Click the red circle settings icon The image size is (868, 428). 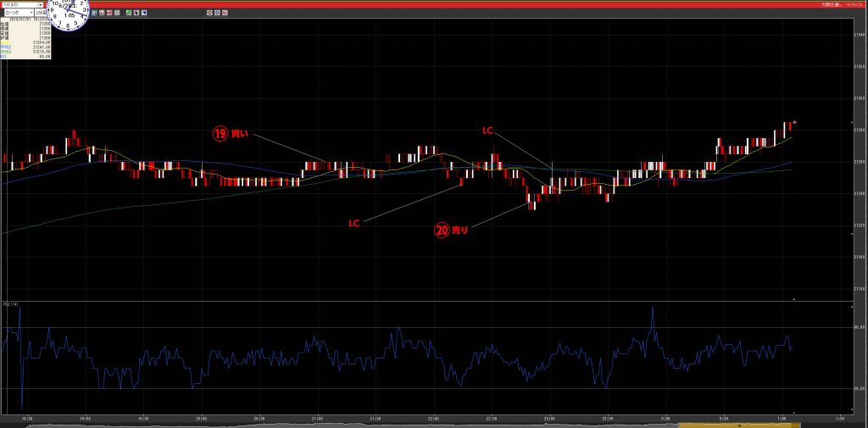click(210, 13)
